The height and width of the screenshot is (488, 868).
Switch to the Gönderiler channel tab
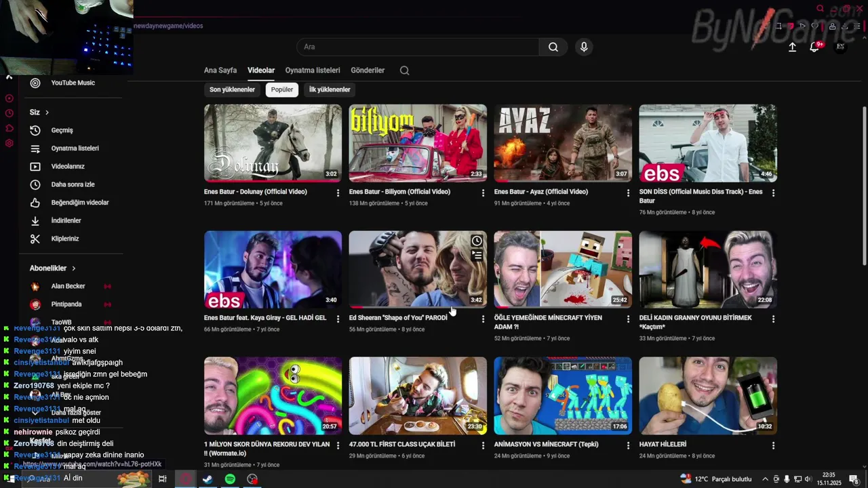pos(368,70)
